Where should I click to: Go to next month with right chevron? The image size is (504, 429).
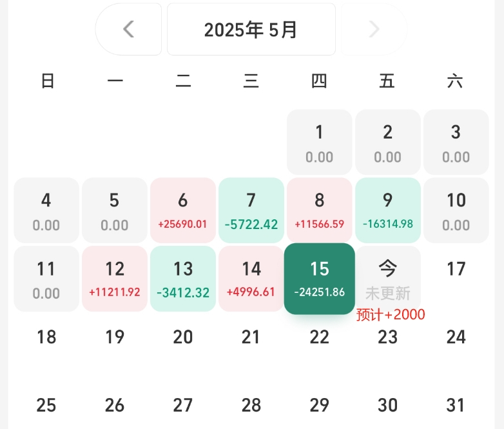point(374,29)
